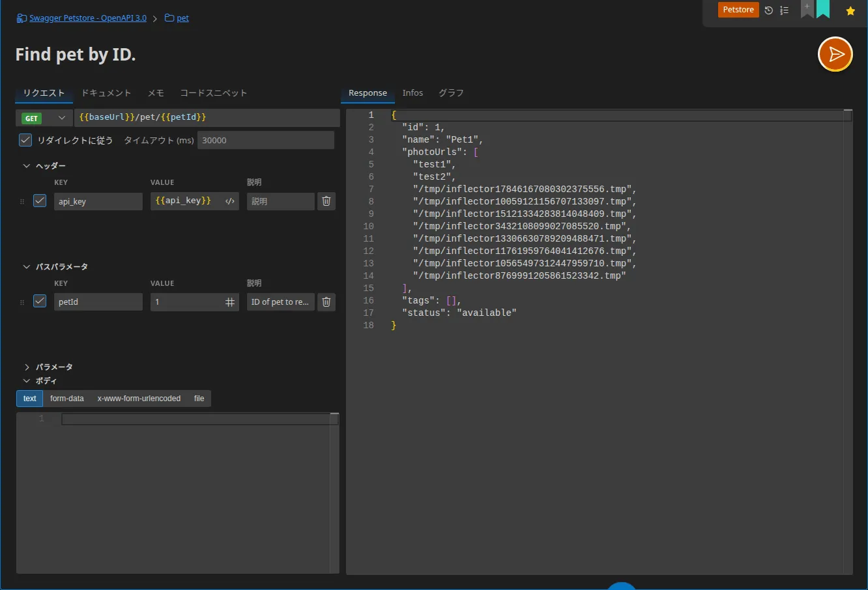Switch to the ドキュメント tab
Screen dimensions: 868x590
[x=106, y=93]
